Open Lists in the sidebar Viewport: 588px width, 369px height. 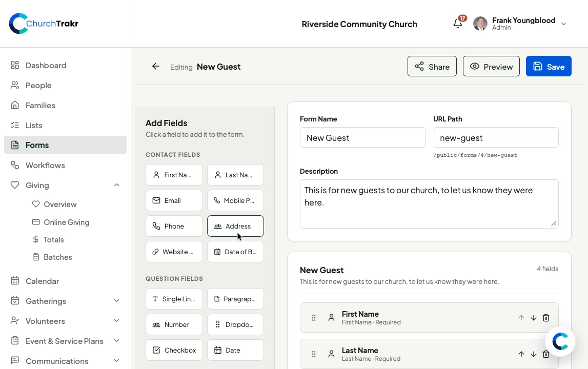tap(65, 125)
